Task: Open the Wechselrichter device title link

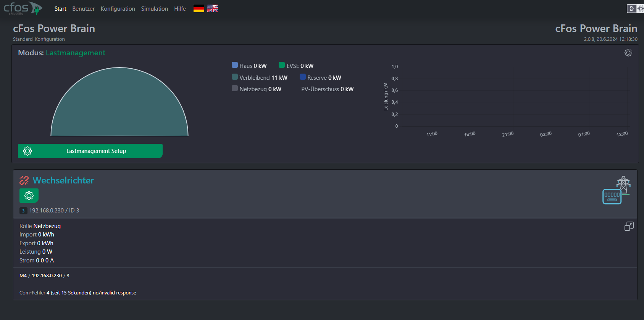Action: tap(63, 180)
